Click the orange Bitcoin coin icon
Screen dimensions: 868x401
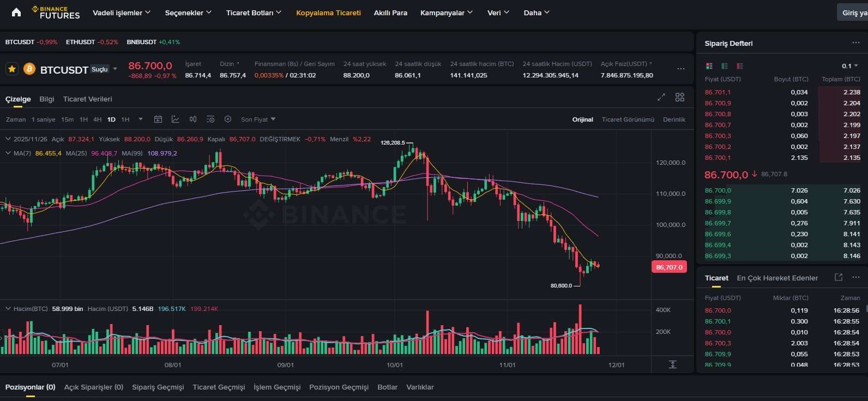29,69
